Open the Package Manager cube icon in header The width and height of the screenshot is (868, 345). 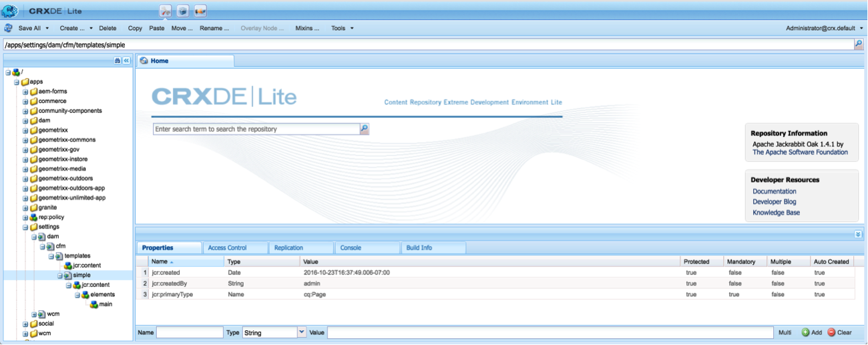click(x=182, y=11)
